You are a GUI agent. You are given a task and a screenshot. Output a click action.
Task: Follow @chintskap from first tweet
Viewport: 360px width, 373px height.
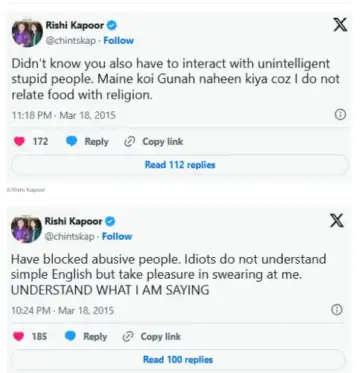[119, 41]
